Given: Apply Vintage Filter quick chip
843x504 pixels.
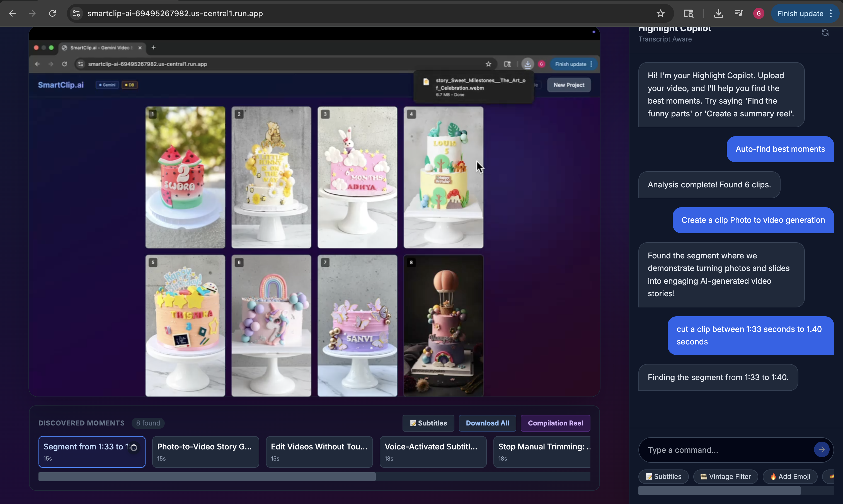Looking at the screenshot, I should click(x=725, y=476).
